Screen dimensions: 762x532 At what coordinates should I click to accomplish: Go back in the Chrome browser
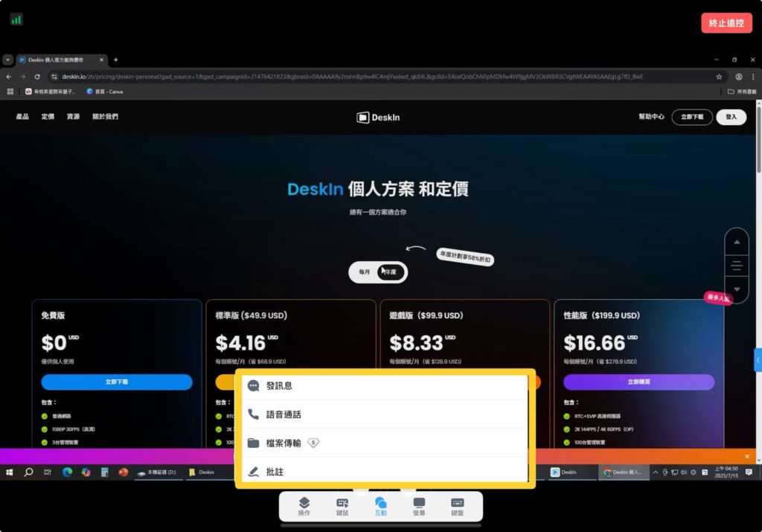coord(9,77)
